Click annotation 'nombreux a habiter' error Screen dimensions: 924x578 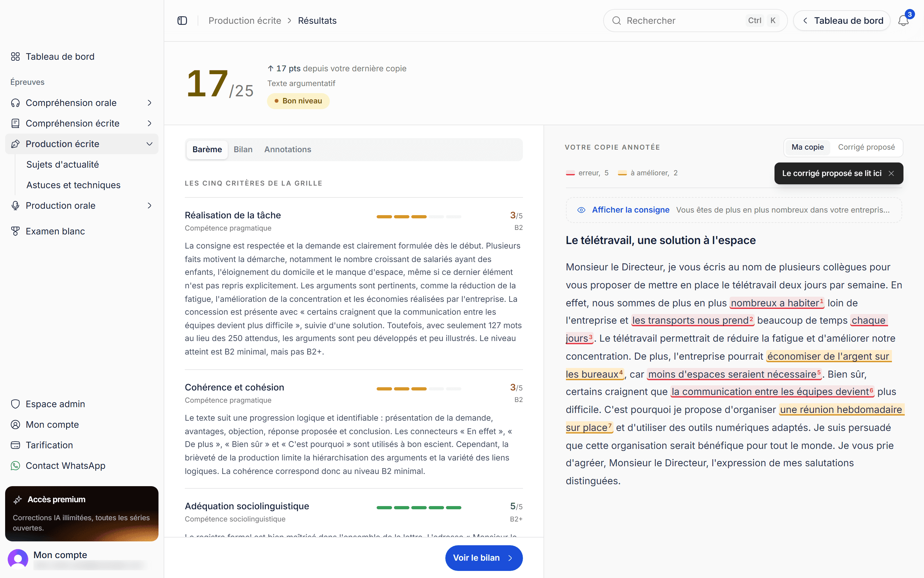(x=777, y=303)
